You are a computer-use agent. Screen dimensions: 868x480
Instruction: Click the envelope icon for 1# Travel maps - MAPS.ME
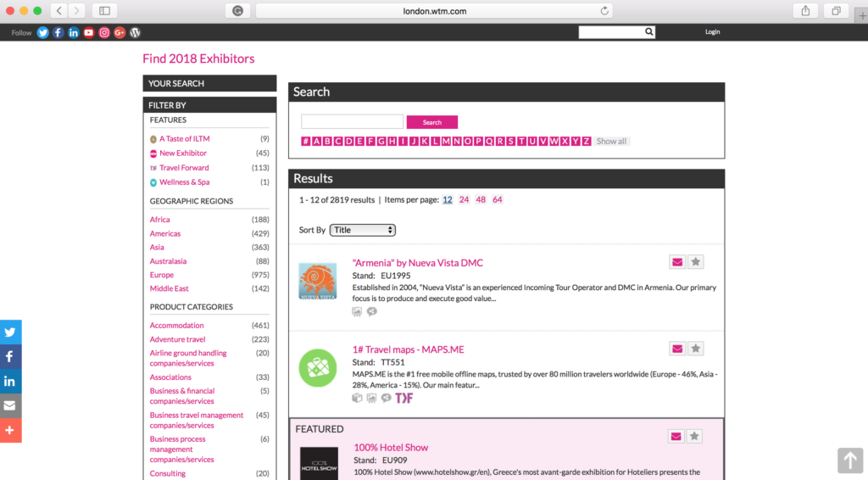coord(677,349)
